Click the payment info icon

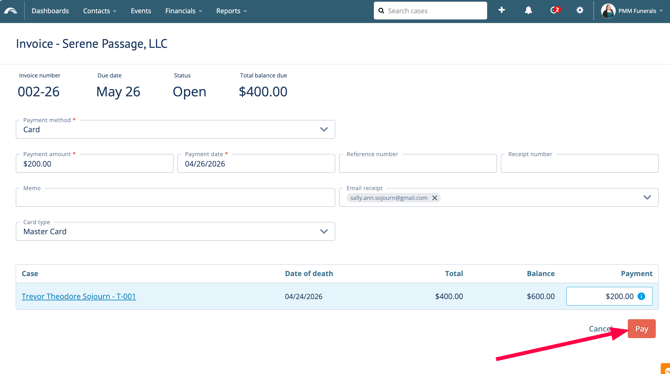point(641,296)
